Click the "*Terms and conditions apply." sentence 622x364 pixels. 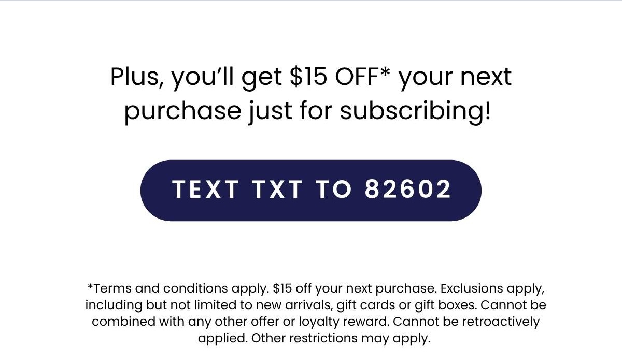tap(178, 288)
